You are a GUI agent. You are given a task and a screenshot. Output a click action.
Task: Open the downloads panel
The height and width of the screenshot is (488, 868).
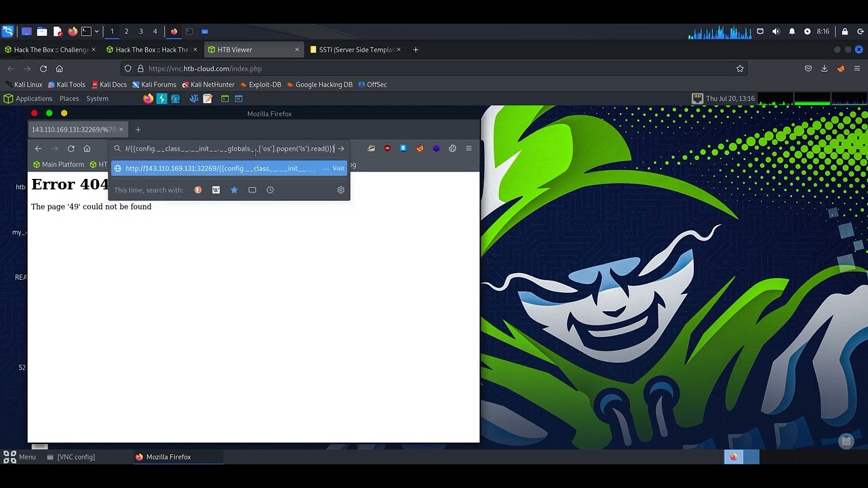click(825, 68)
